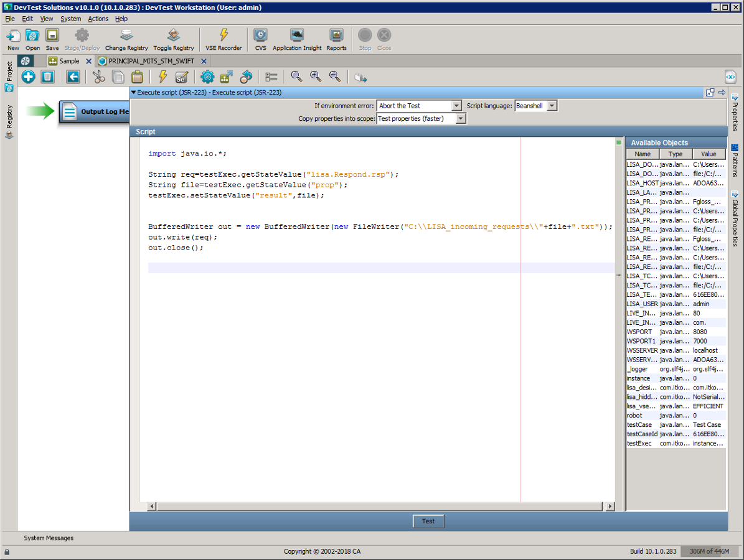Click the right-arrow icon in script header
Image resolution: width=744 pixels, height=560 pixels.
point(722,93)
